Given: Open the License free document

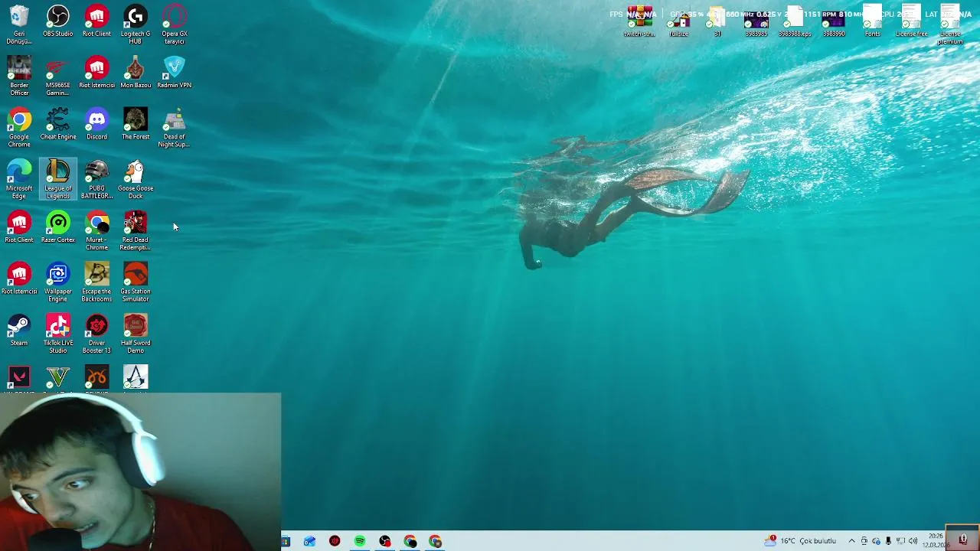Looking at the screenshot, I should (x=911, y=21).
